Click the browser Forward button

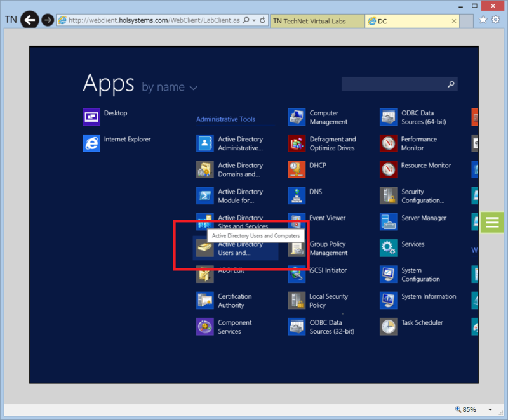click(48, 20)
